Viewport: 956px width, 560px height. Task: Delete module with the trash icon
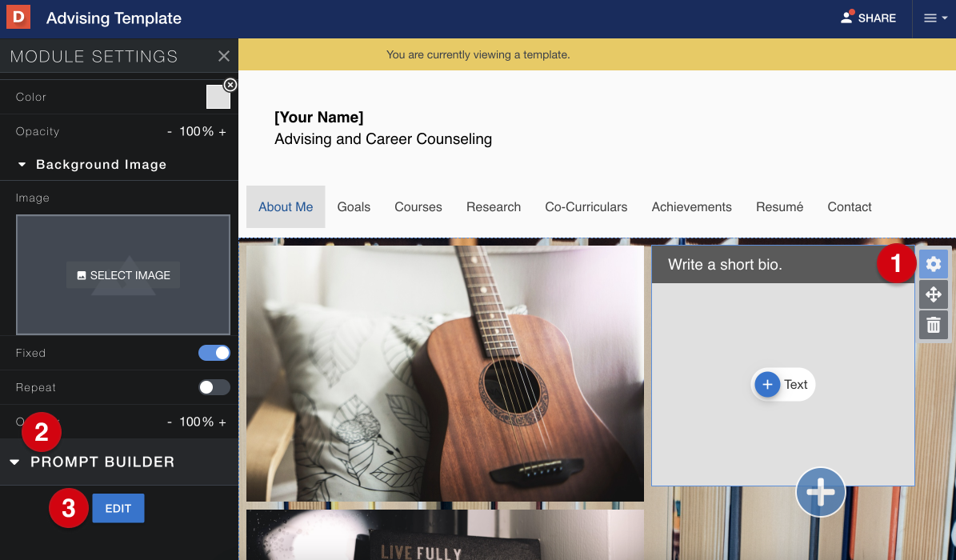934,325
